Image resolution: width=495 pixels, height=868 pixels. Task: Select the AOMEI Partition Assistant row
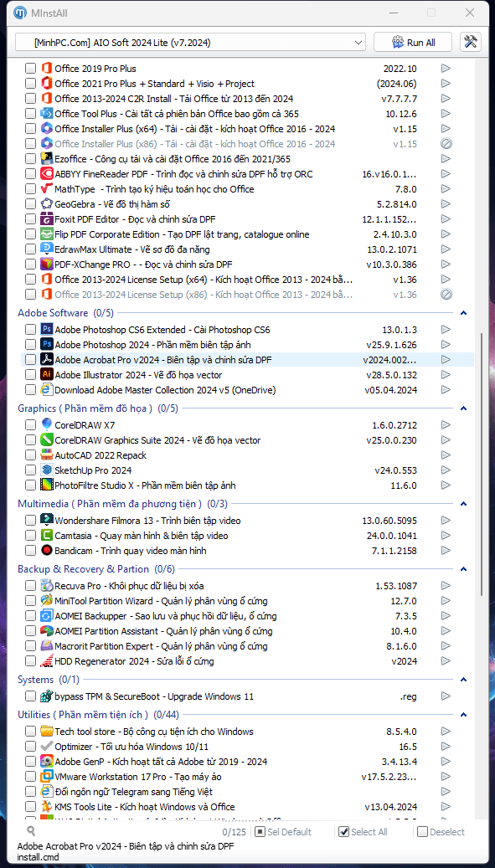(247, 631)
